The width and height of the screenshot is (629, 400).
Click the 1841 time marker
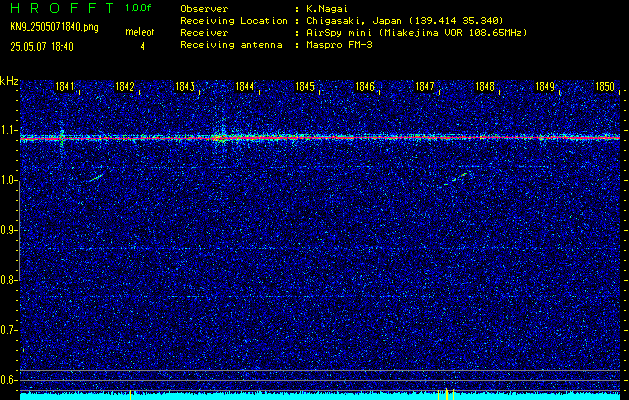(65, 87)
